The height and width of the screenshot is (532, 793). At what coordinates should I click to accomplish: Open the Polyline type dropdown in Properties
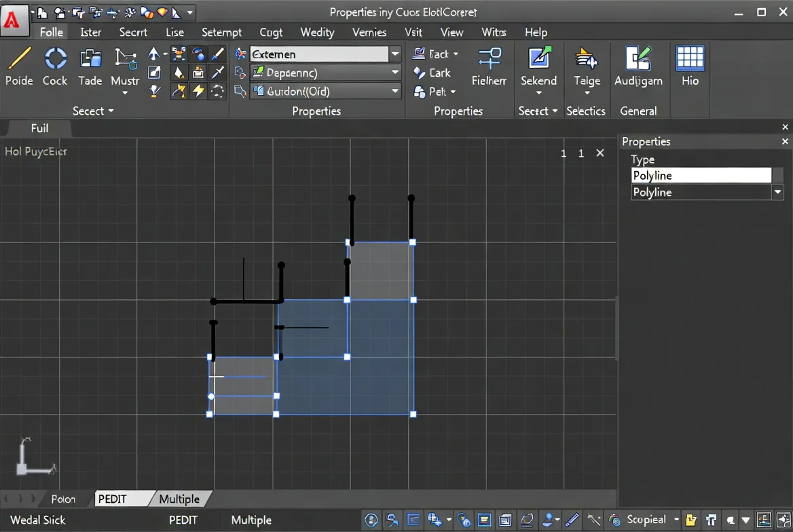(x=777, y=192)
